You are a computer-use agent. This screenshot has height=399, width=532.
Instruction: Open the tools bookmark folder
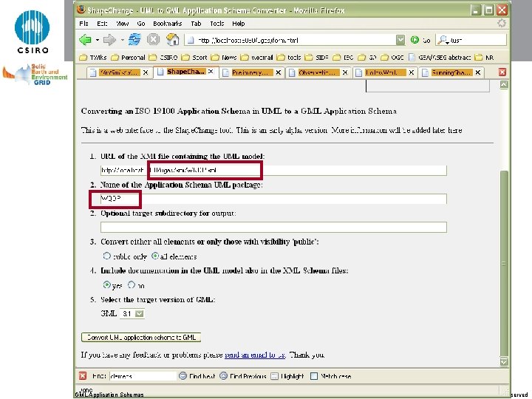point(289,58)
